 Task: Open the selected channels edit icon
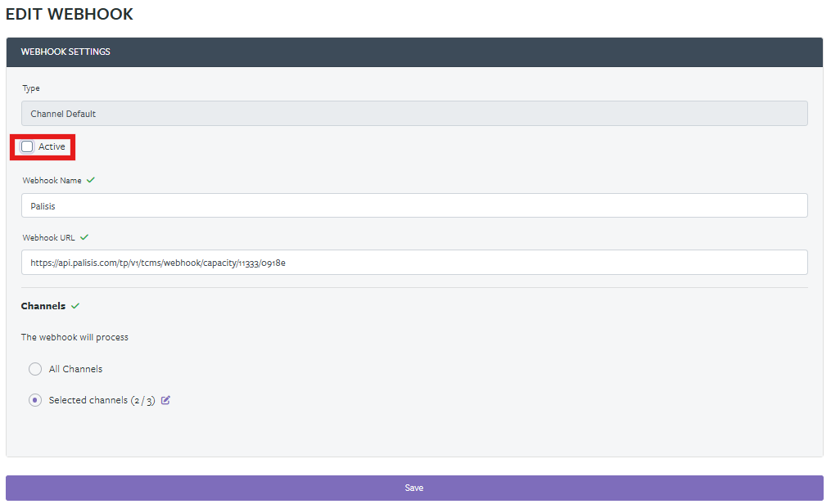pyautogui.click(x=165, y=400)
